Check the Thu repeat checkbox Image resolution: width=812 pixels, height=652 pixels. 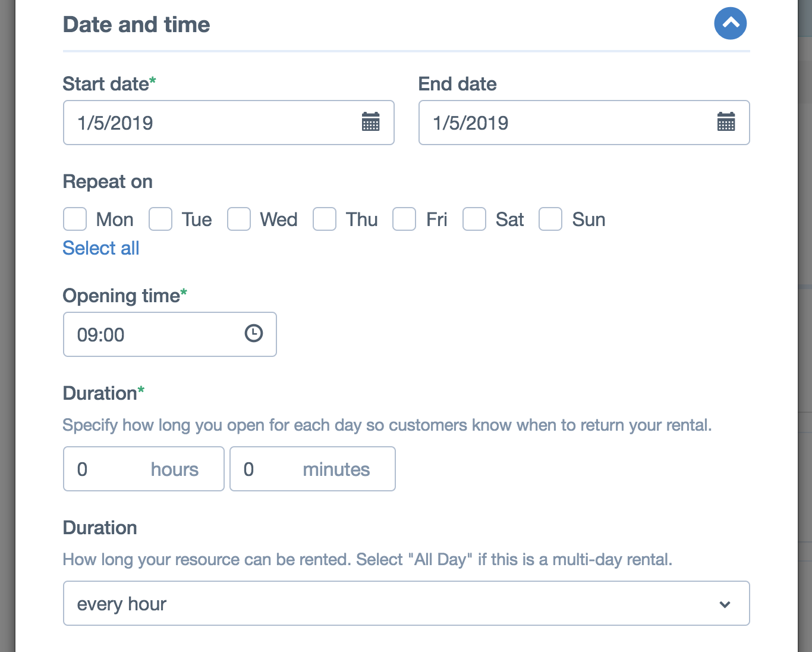click(x=325, y=219)
